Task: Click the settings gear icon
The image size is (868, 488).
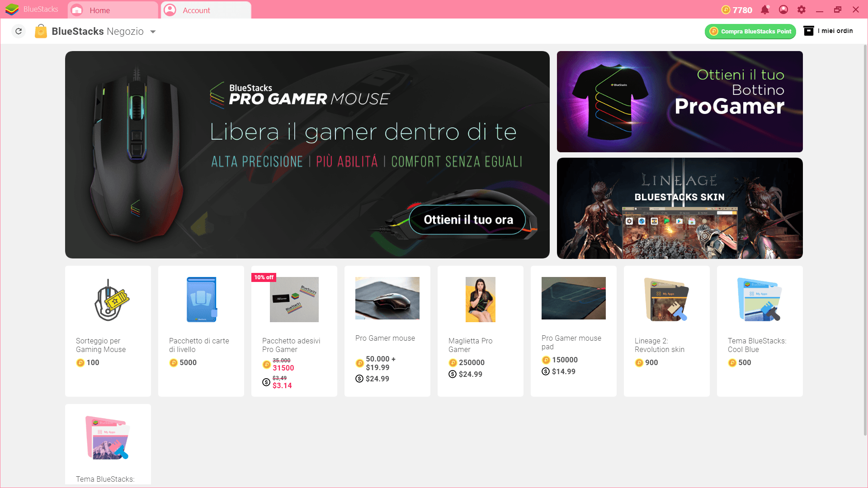Action: click(801, 9)
